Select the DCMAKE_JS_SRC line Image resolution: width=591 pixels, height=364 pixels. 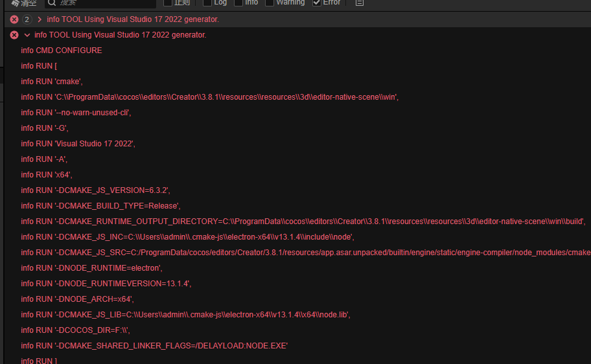coord(306,253)
